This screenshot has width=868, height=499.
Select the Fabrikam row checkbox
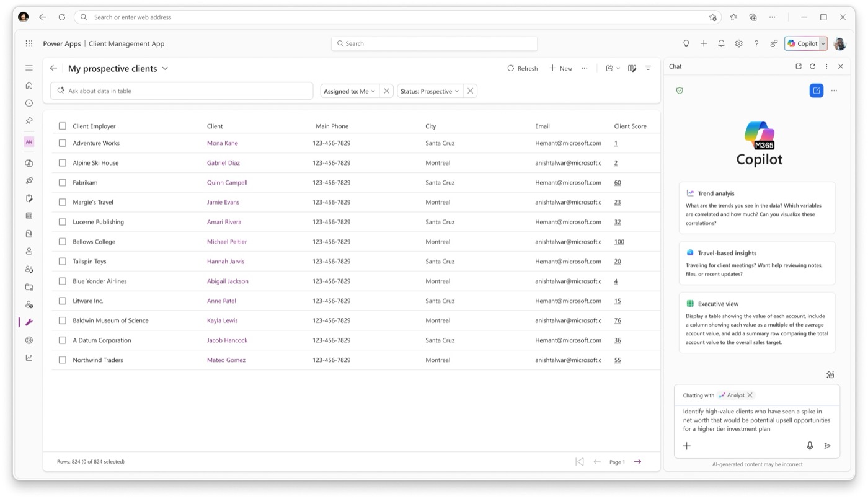pos(62,183)
